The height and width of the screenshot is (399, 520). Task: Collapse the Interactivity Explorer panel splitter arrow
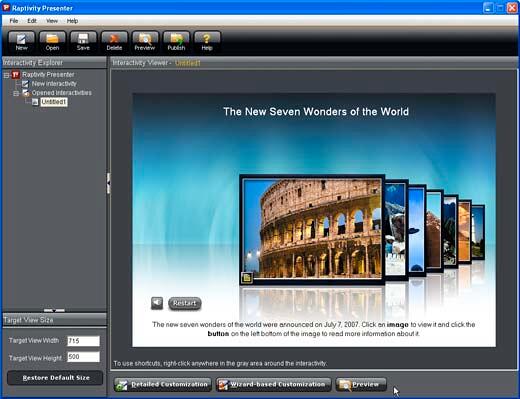(x=108, y=183)
